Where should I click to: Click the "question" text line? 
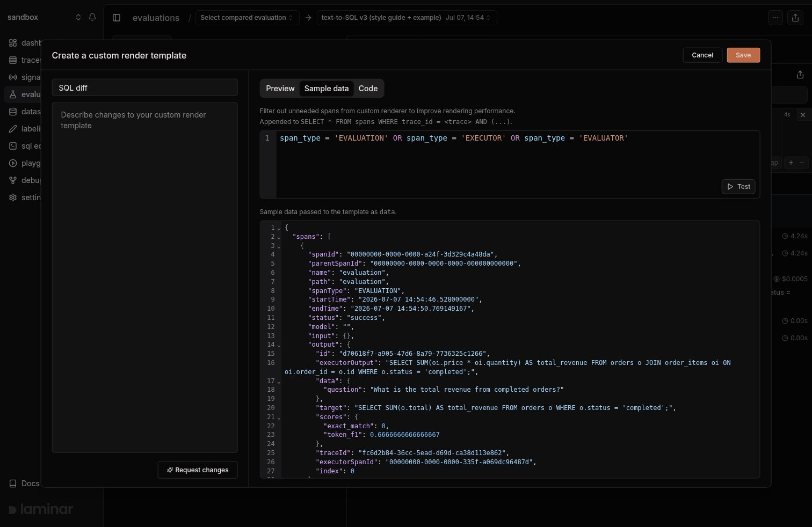point(444,390)
